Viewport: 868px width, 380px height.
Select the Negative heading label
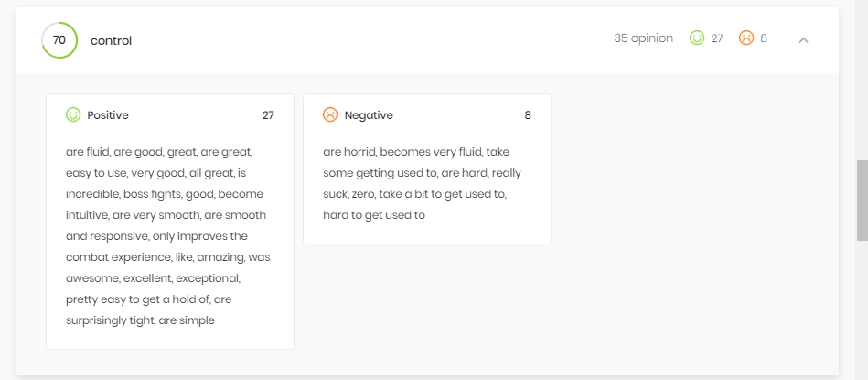tap(369, 115)
